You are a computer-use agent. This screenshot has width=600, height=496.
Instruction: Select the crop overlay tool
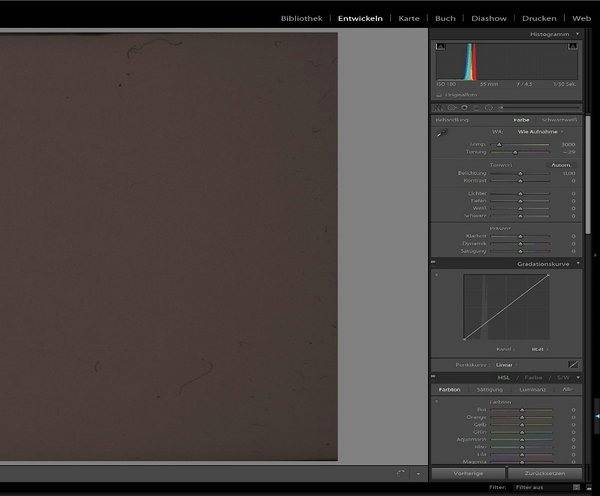439,108
